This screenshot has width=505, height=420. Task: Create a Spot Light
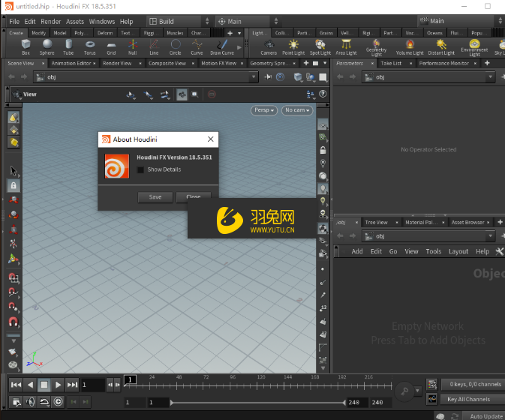point(320,47)
